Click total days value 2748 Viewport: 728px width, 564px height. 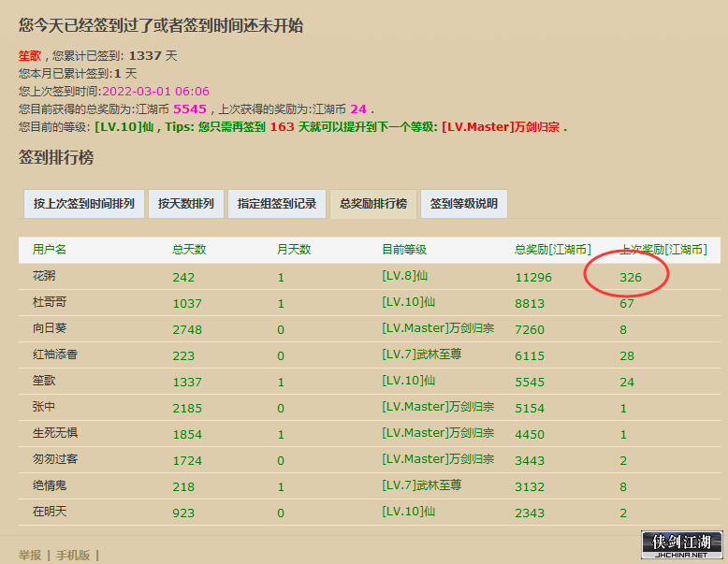tap(187, 330)
